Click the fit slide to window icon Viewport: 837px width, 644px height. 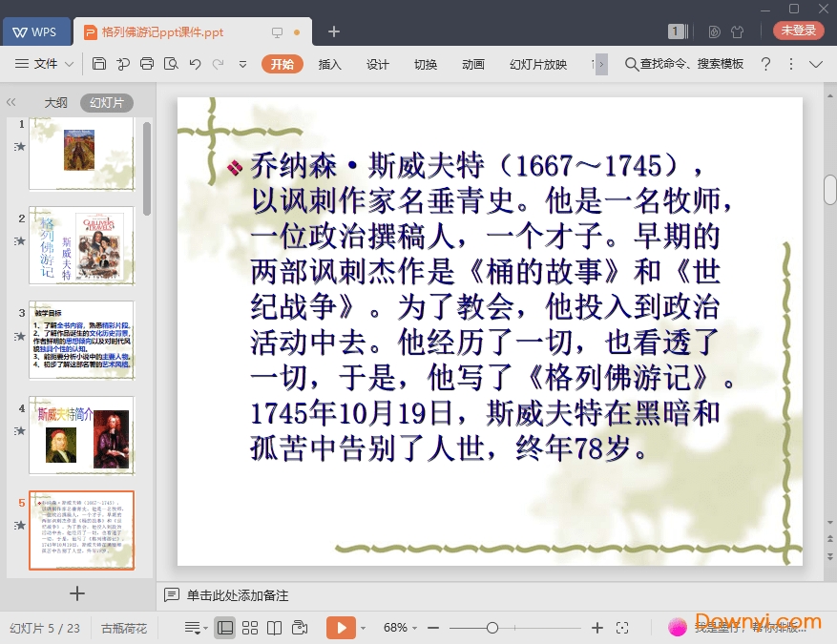(622, 628)
